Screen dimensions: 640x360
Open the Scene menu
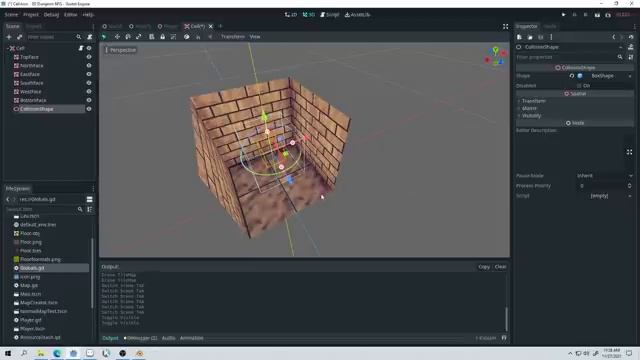coord(11,15)
